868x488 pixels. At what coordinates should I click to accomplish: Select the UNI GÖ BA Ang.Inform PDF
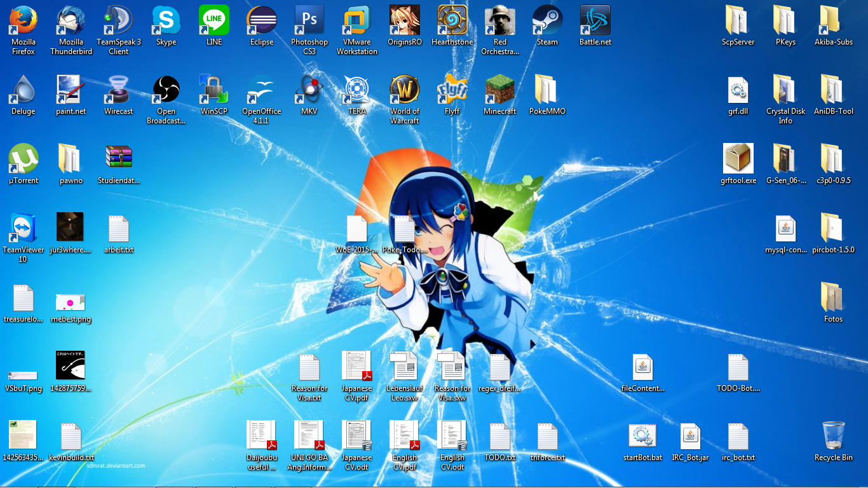309,437
